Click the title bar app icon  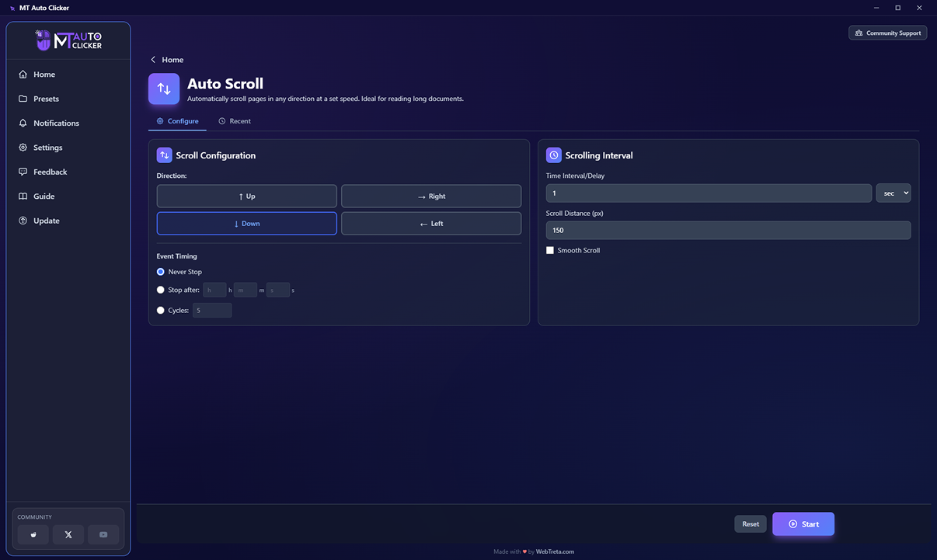pyautogui.click(x=12, y=8)
